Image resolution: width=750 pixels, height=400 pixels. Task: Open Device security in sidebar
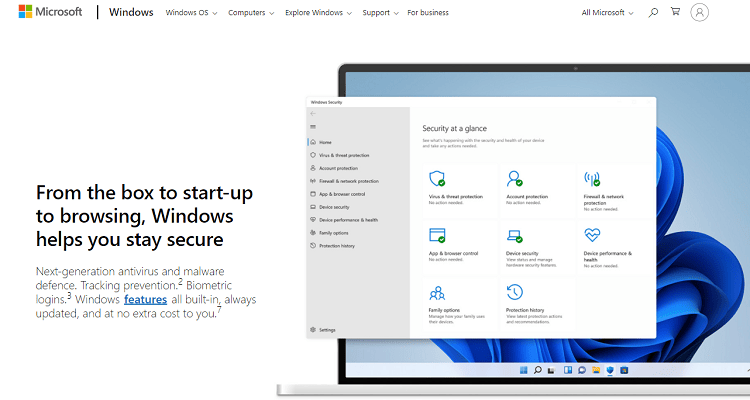click(330, 207)
